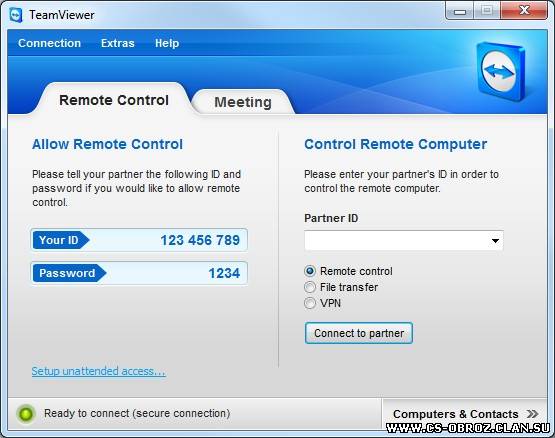The image size is (555, 438).
Task: Click inside the Partner ID input field
Action: click(396, 241)
